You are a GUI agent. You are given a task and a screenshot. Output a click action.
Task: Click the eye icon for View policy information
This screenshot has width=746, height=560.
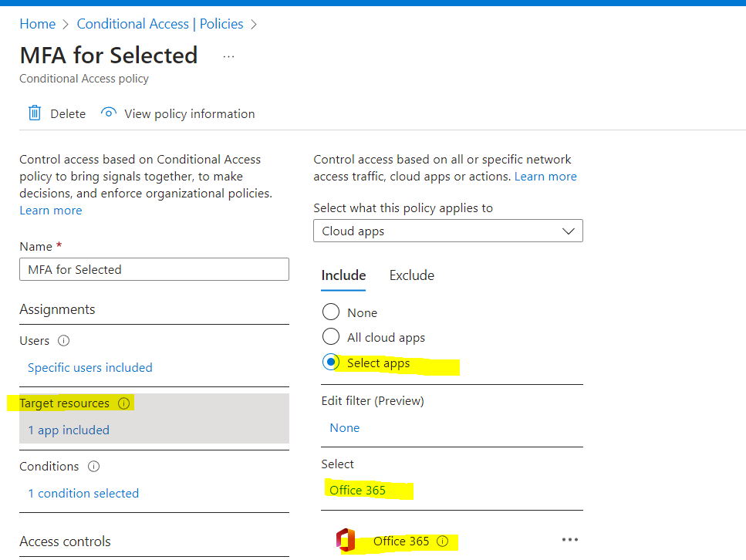109,113
